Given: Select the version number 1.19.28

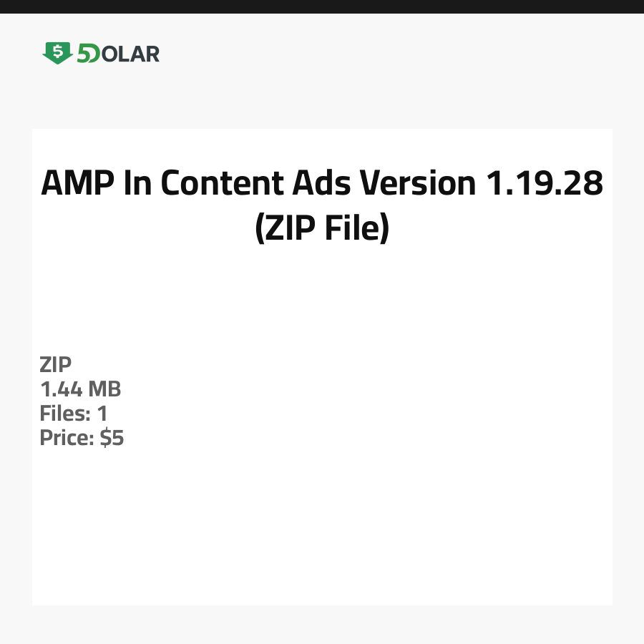Looking at the screenshot, I should tap(545, 183).
